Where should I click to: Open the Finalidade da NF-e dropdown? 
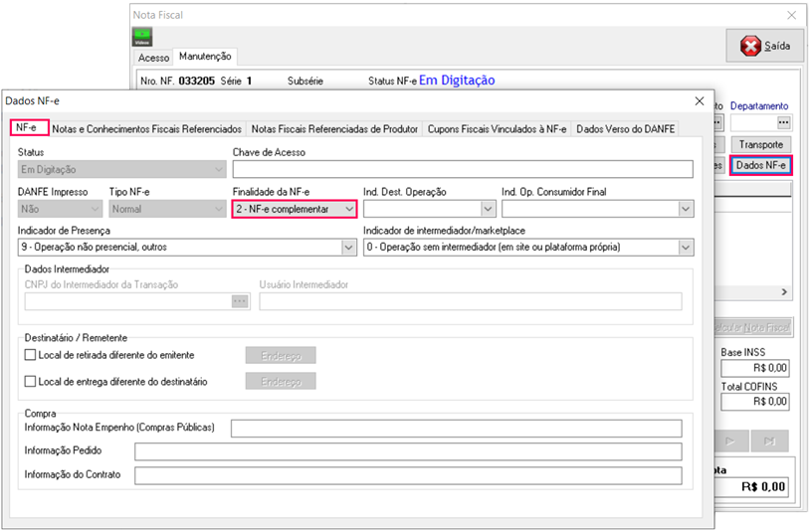coord(347,209)
